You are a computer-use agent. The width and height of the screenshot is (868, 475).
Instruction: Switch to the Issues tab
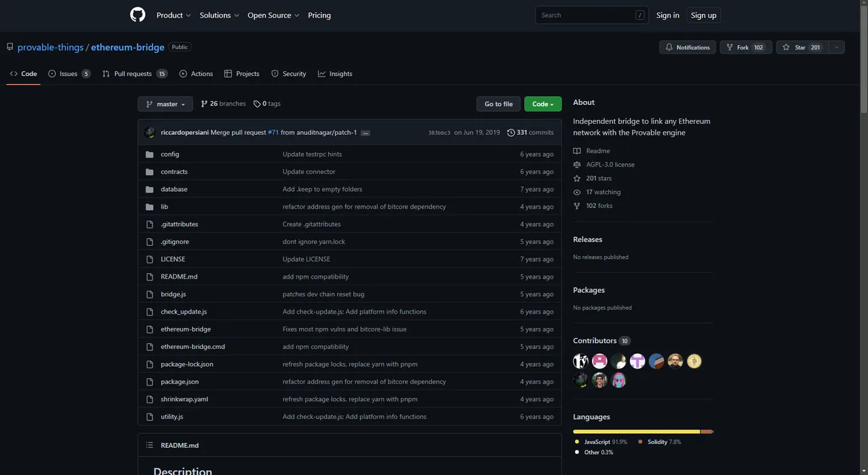69,74
